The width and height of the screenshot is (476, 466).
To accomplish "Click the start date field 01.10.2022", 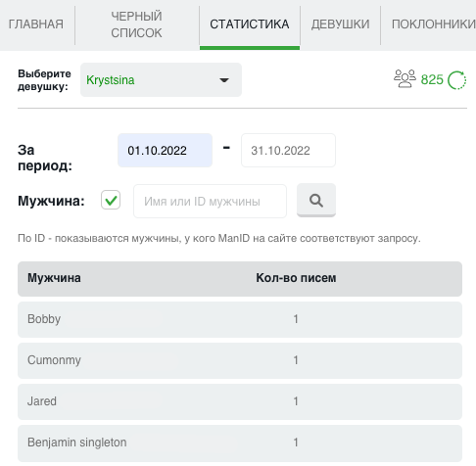I will click(x=165, y=151).
